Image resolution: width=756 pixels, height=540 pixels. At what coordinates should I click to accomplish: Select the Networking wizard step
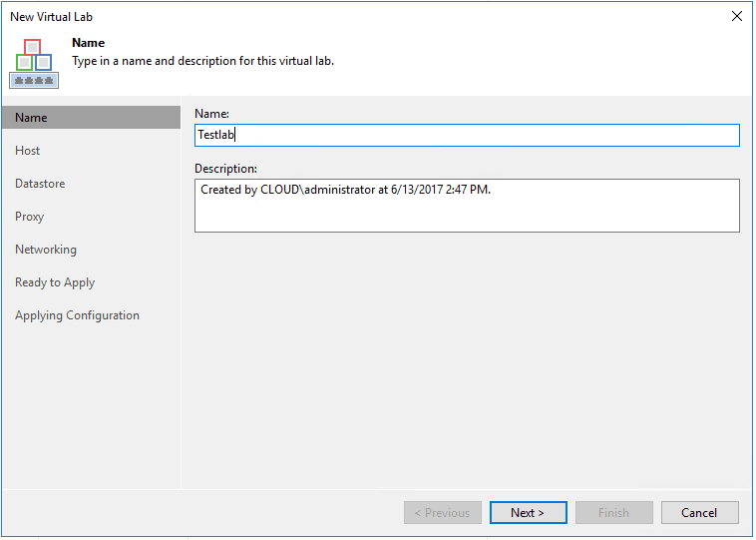click(x=46, y=250)
